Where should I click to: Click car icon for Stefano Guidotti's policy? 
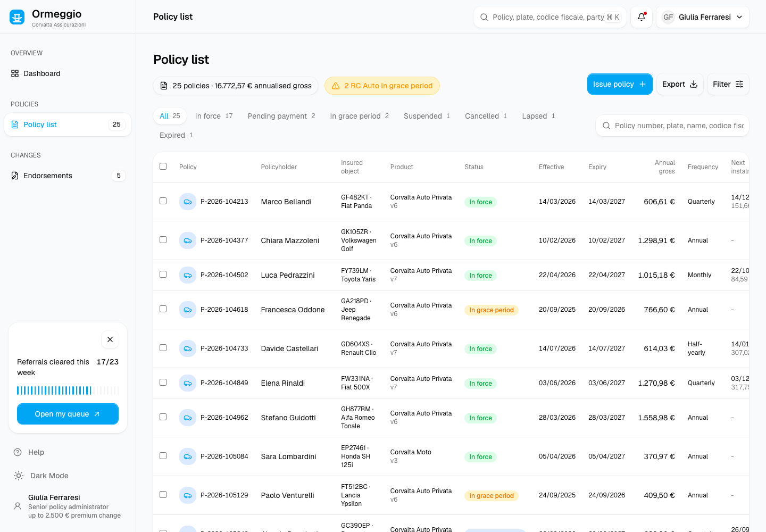[x=188, y=418]
